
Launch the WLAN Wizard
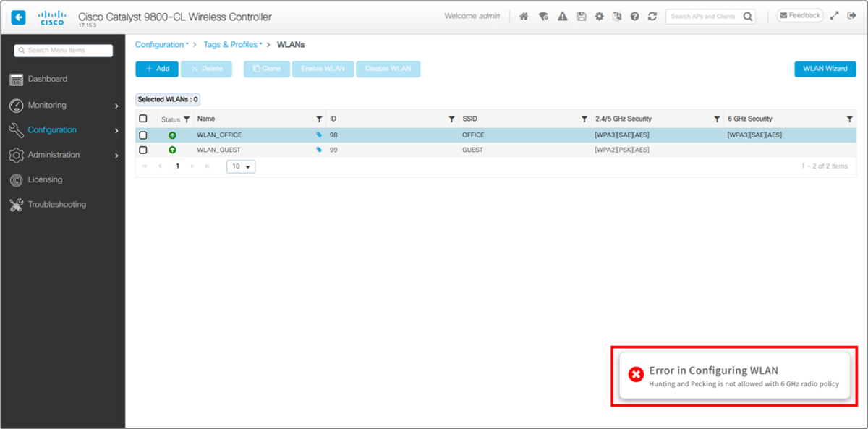825,69
